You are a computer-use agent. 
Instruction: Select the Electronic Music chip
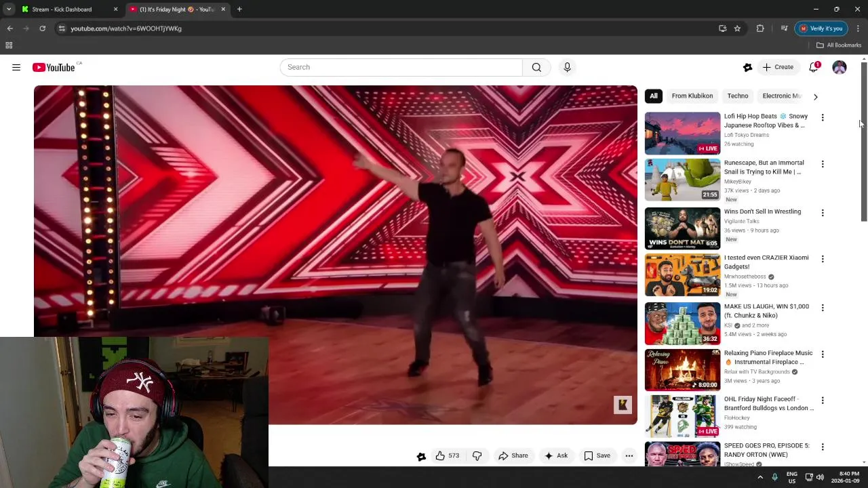782,96
